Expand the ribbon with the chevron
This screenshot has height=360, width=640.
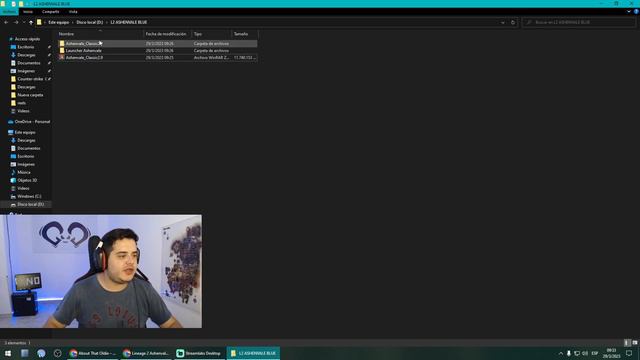pyautogui.click(x=629, y=12)
